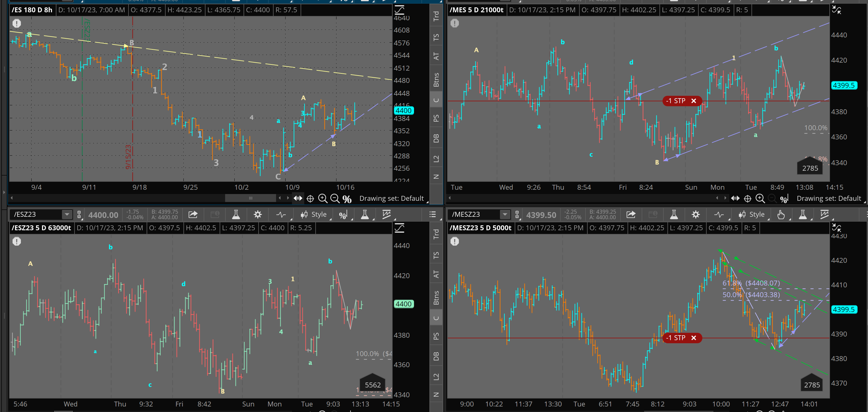Click the /ES chart horizontal scrollbar thumb

click(250, 198)
